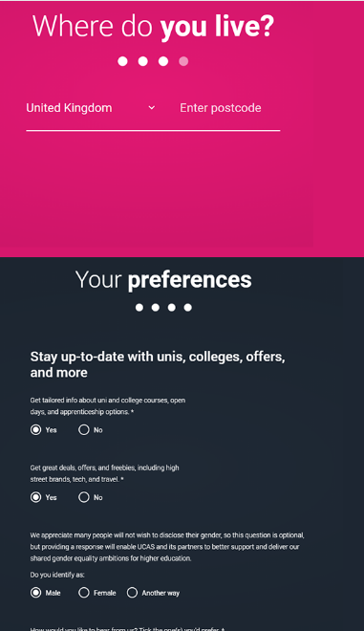The width and height of the screenshot is (364, 631).
Task: Click first progress dot under Your preferences
Action: 139,308
